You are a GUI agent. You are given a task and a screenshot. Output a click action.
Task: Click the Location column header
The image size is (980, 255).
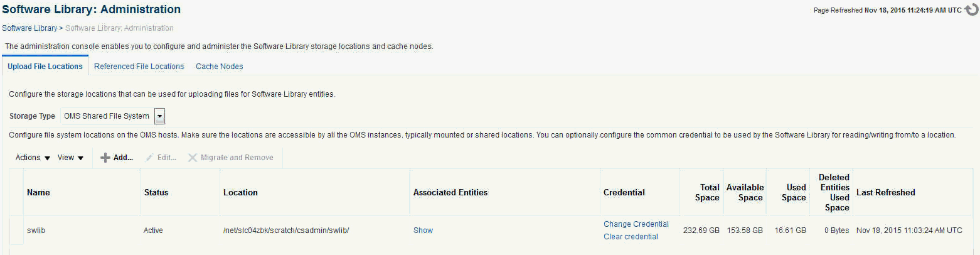pos(240,193)
